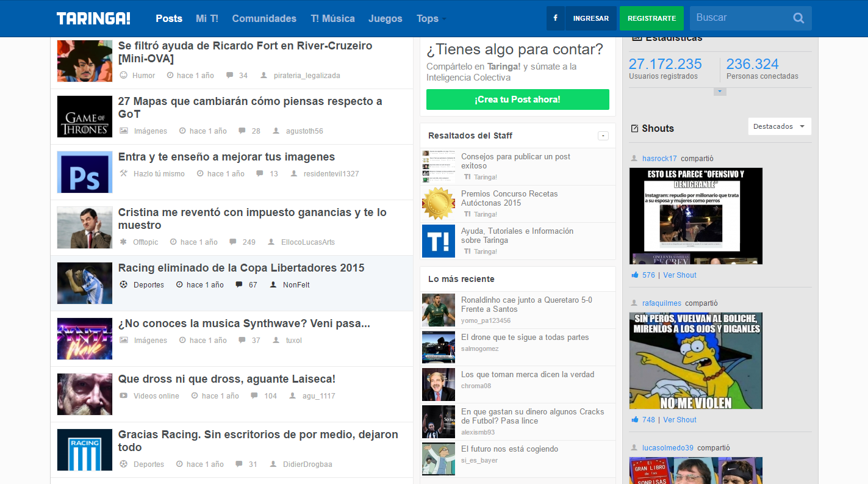This screenshot has height=484, width=868.
Task: Open El drone que te sigue post
Action: (x=525, y=338)
